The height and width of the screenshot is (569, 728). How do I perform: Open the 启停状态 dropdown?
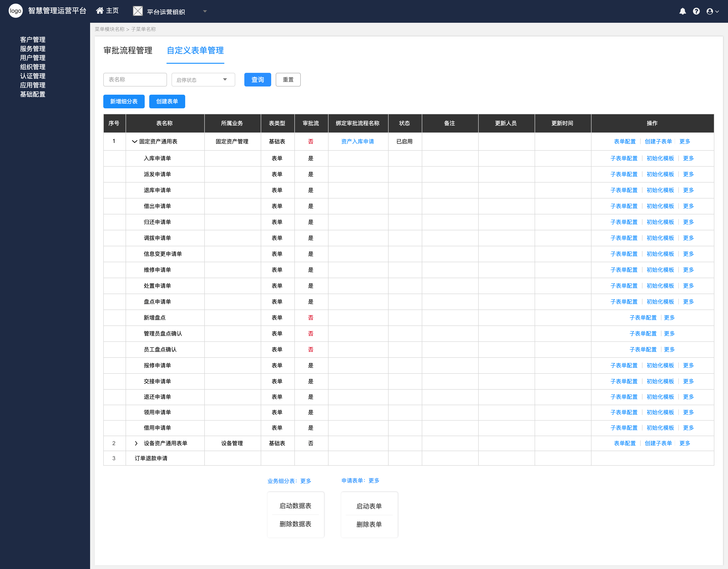(203, 80)
